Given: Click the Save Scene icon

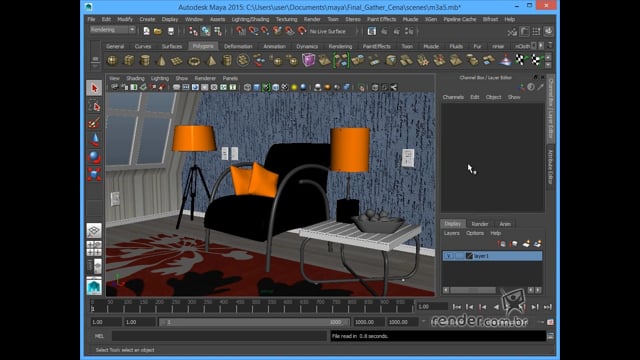Looking at the screenshot, I should point(171,31).
